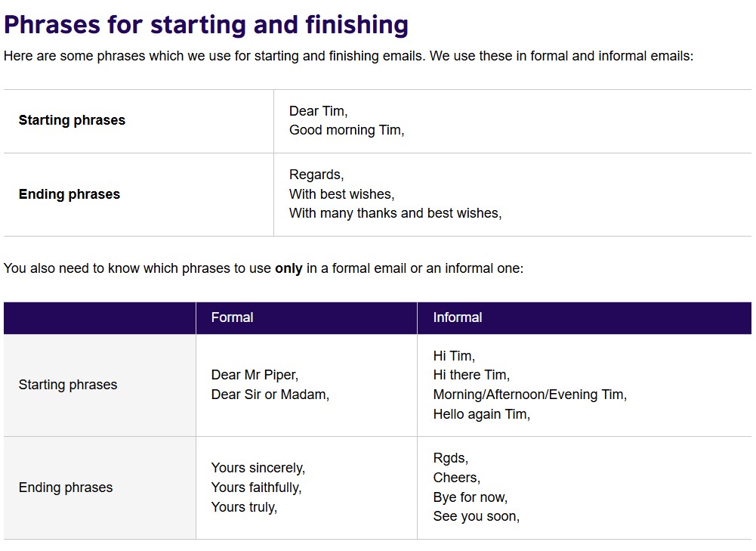Click the "Rgds," informal ending
756x551 pixels.
pyautogui.click(x=450, y=458)
